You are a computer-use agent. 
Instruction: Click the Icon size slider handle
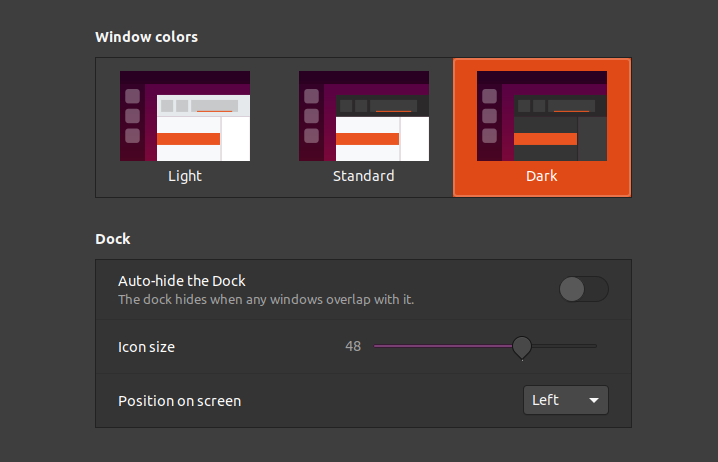(522, 347)
